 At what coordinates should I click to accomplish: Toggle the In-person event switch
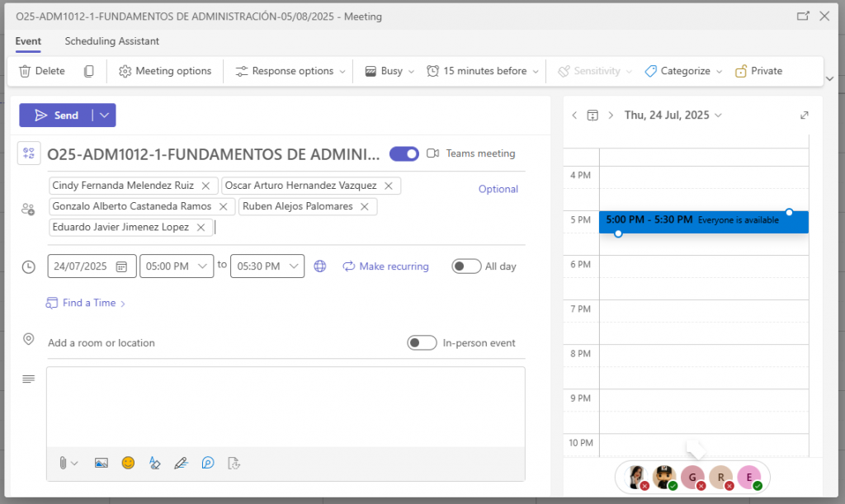[422, 342]
